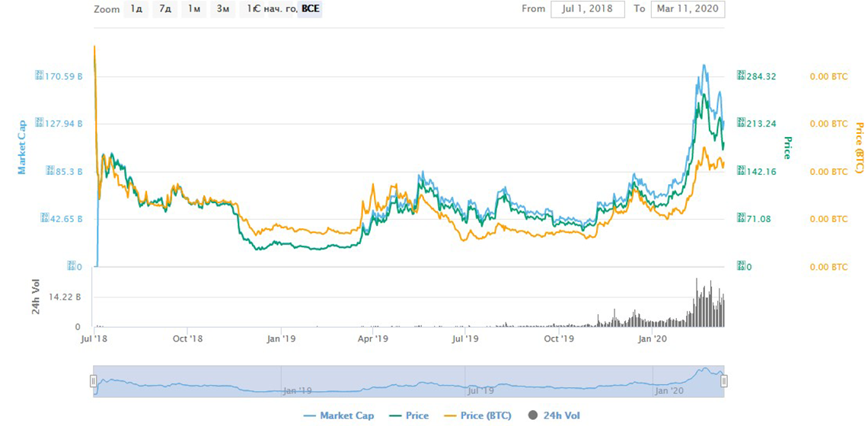Switch zoom to 3м range
The width and height of the screenshot is (868, 426).
click(222, 9)
